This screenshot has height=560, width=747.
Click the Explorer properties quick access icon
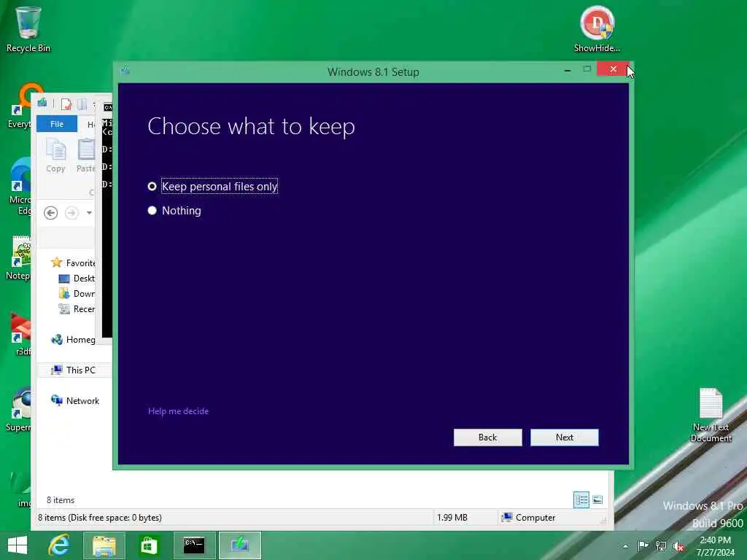[66, 104]
